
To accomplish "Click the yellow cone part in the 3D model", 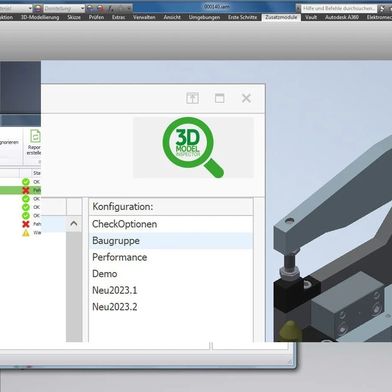I will click(290, 330).
